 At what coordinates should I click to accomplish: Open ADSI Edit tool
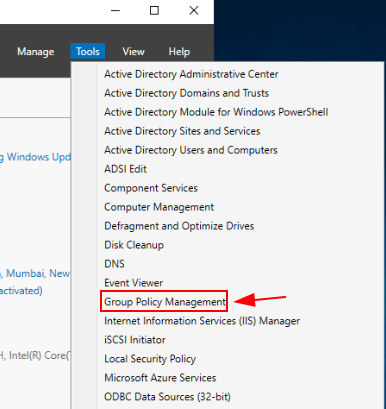tap(125, 169)
